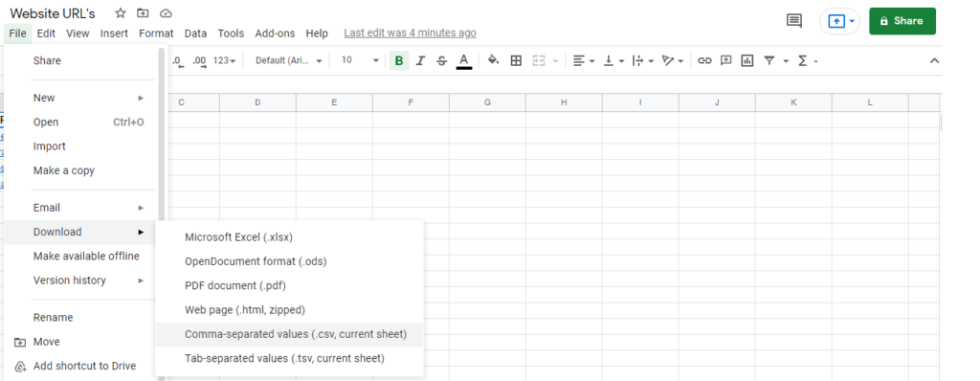Expand the 123 number format dropdown
Image resolution: width=980 pixels, height=381 pixels.
click(x=224, y=60)
